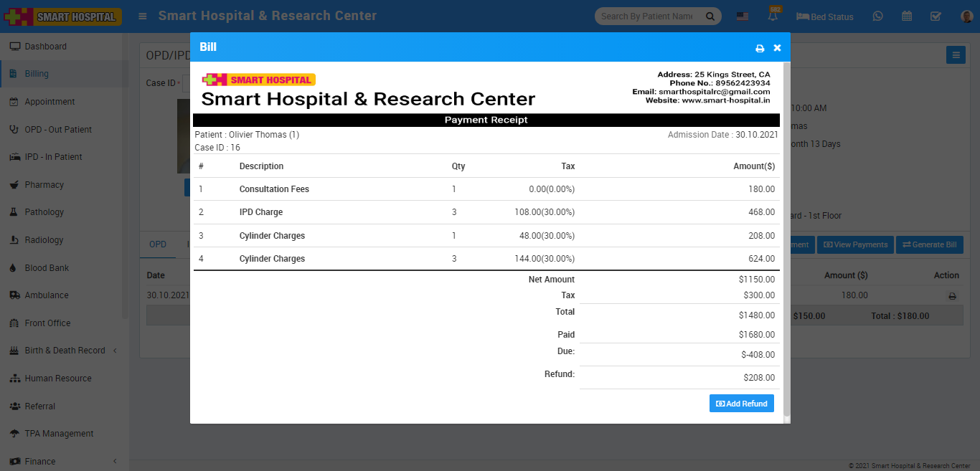Click the Human Resource sitemap icon
The width and height of the screenshot is (980, 471).
tap(14, 379)
